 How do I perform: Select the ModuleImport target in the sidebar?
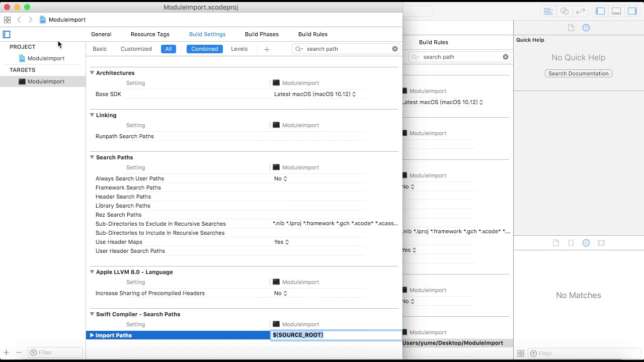(41, 81)
